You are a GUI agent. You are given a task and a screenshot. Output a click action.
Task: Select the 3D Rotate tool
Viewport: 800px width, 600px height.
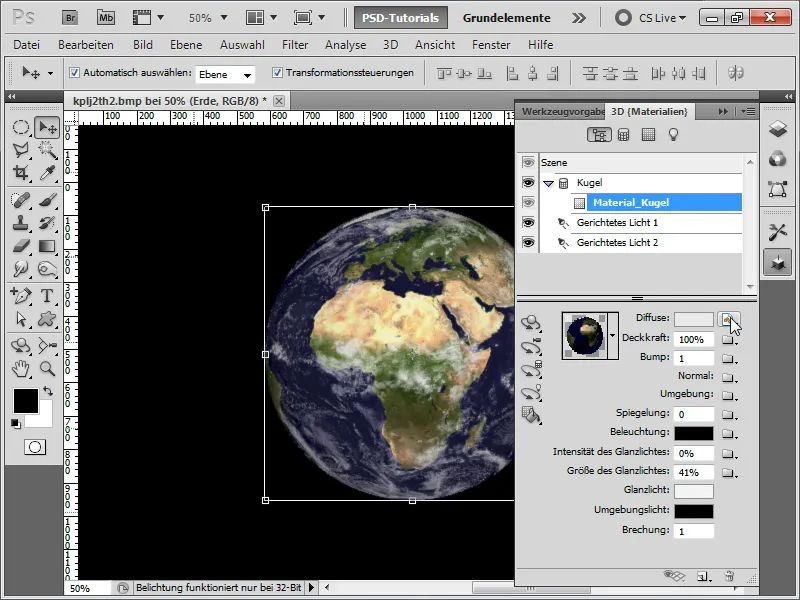click(20, 346)
